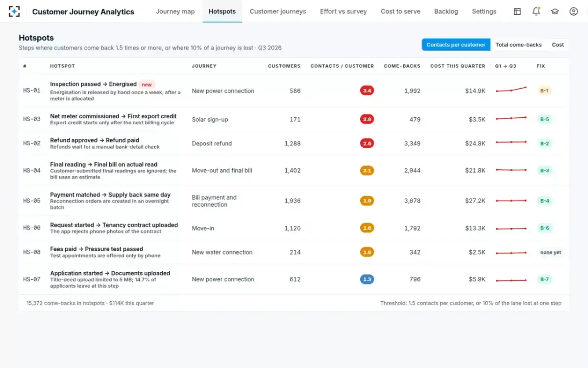Go to the Customer journeys tab
Screen dimensions: 588x368
click(x=278, y=11)
